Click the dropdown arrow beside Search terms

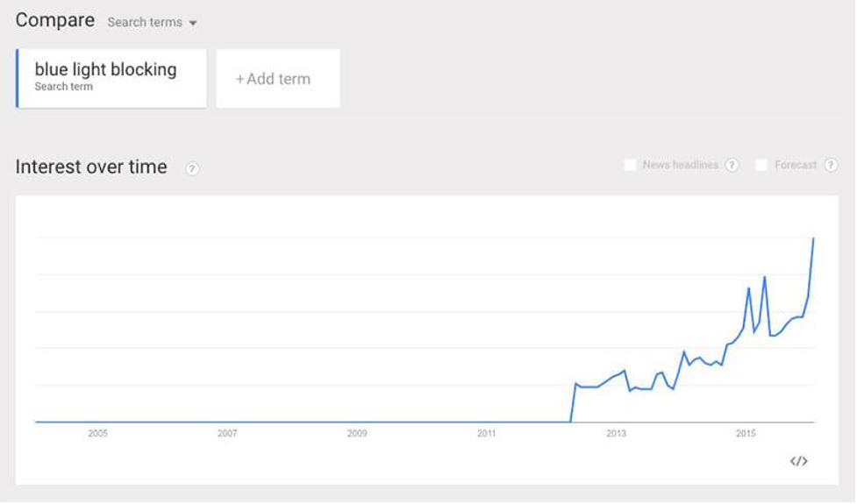tap(193, 24)
